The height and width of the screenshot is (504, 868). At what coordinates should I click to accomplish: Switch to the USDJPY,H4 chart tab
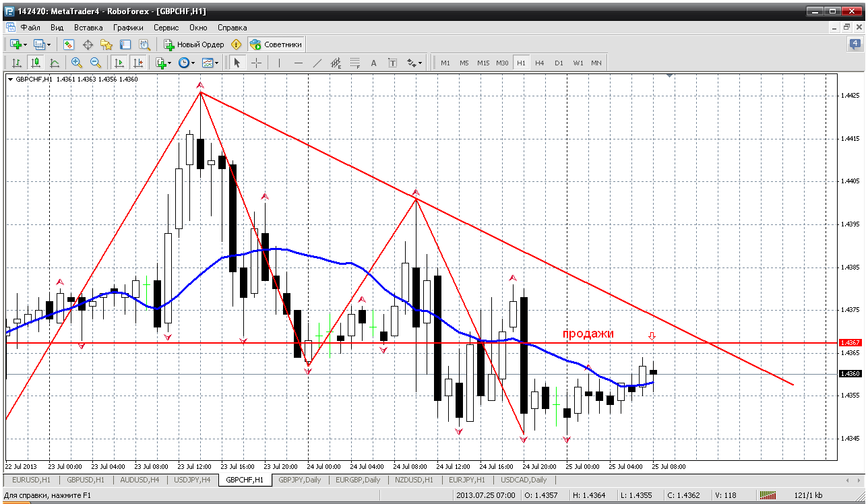(x=192, y=480)
